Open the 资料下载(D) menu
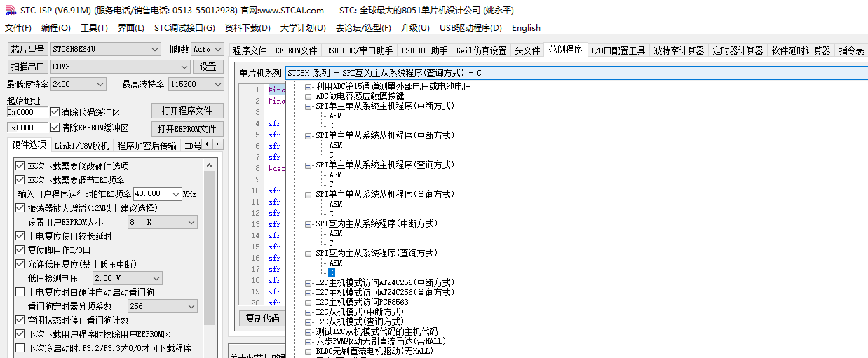This screenshot has height=358, width=868. (247, 28)
